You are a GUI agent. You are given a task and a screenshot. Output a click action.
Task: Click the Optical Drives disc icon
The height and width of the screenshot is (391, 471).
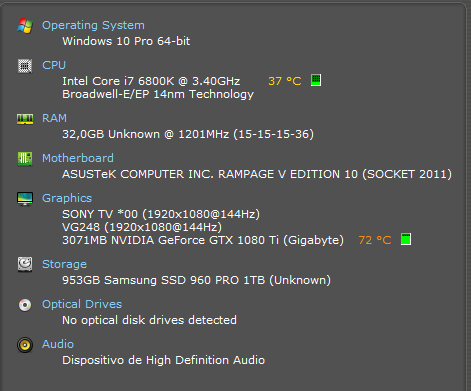[x=25, y=305]
